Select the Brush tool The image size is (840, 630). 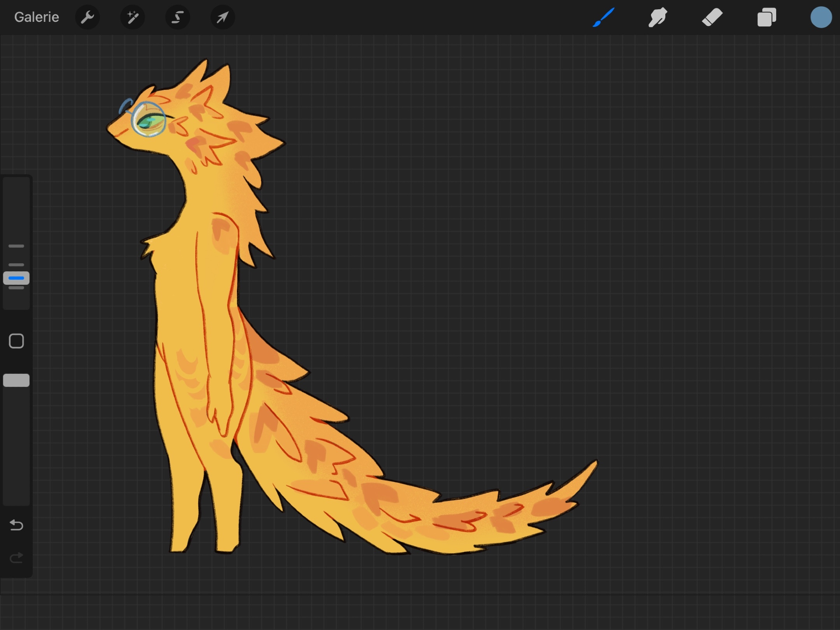pyautogui.click(x=604, y=17)
